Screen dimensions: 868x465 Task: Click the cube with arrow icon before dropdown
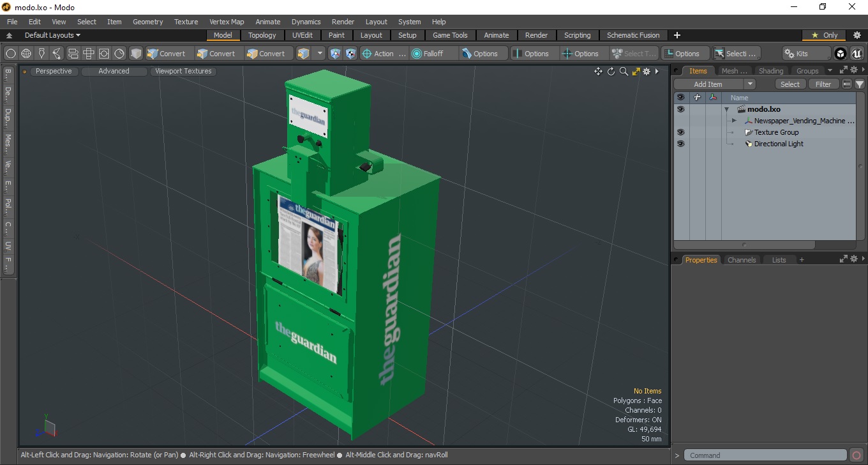[304, 54]
